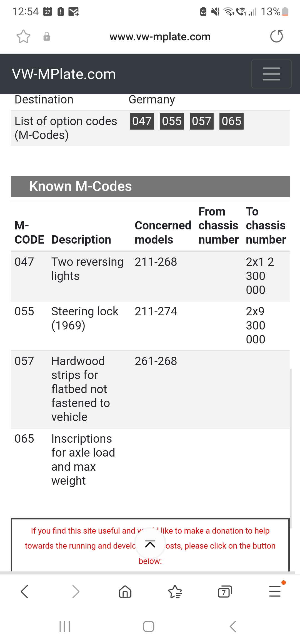Open the bookmarks list icon
Screen dimensions: 300x644
click(175, 591)
